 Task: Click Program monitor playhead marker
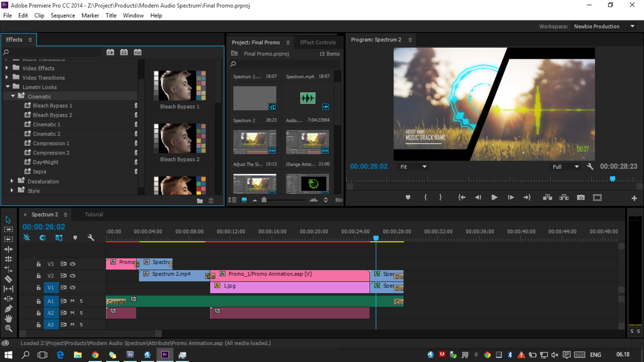click(612, 178)
